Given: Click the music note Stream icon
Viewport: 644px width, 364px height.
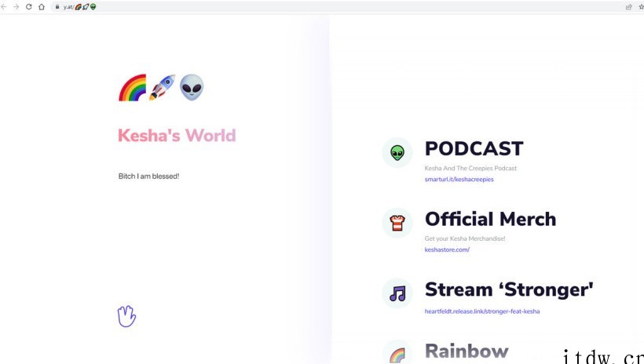Looking at the screenshot, I should point(397,293).
